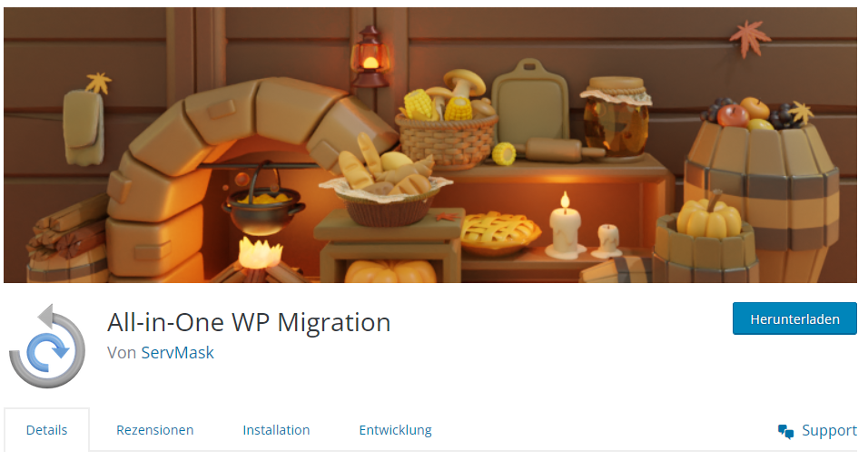
Task: Open the Support link text
Action: tap(829, 431)
